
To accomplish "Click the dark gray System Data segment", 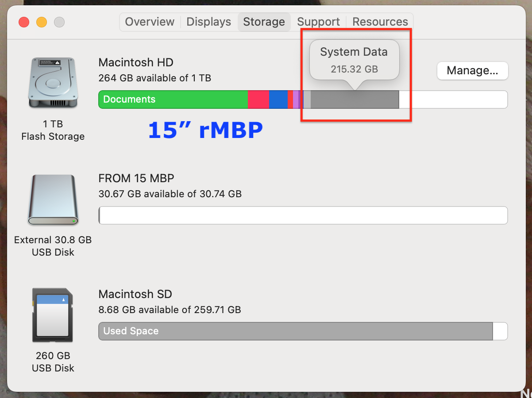I will (354, 99).
